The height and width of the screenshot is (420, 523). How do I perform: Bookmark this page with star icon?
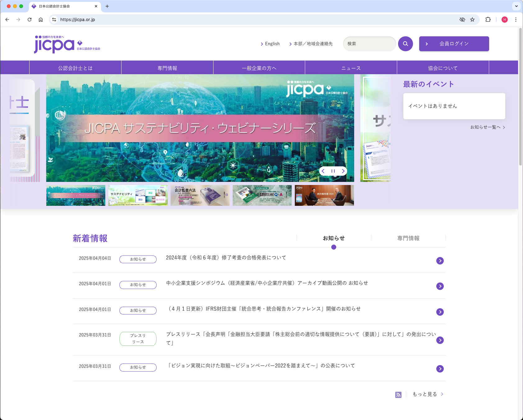(472, 20)
